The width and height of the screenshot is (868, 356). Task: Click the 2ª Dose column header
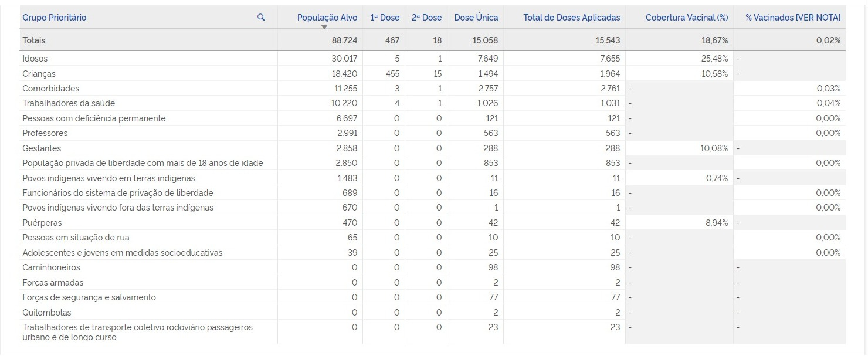(426, 18)
